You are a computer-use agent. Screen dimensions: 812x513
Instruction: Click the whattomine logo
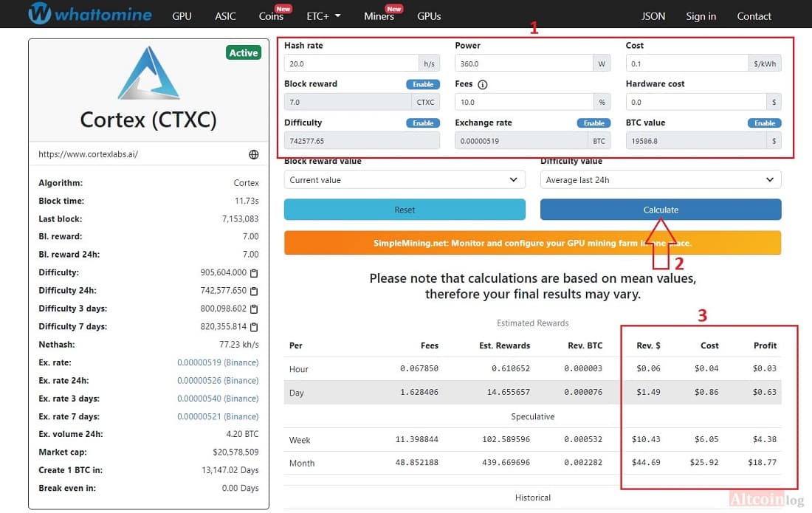click(x=90, y=13)
